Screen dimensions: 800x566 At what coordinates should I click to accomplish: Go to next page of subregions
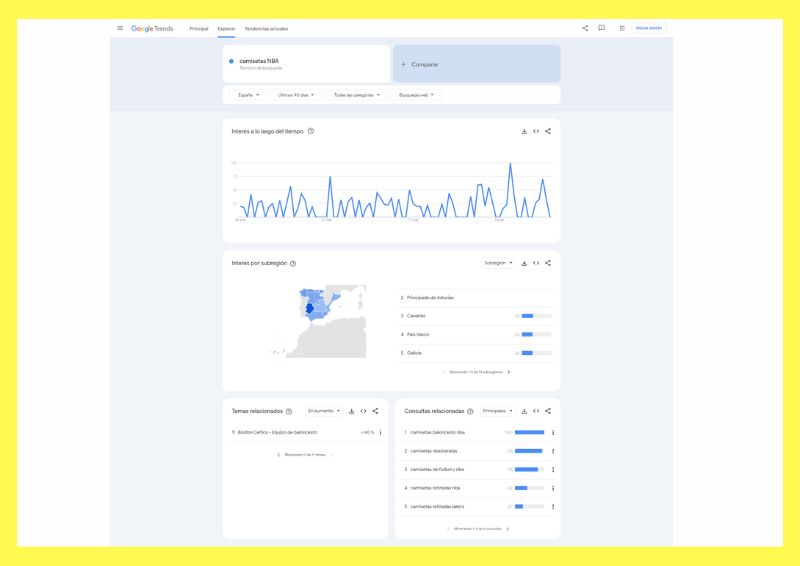click(509, 372)
